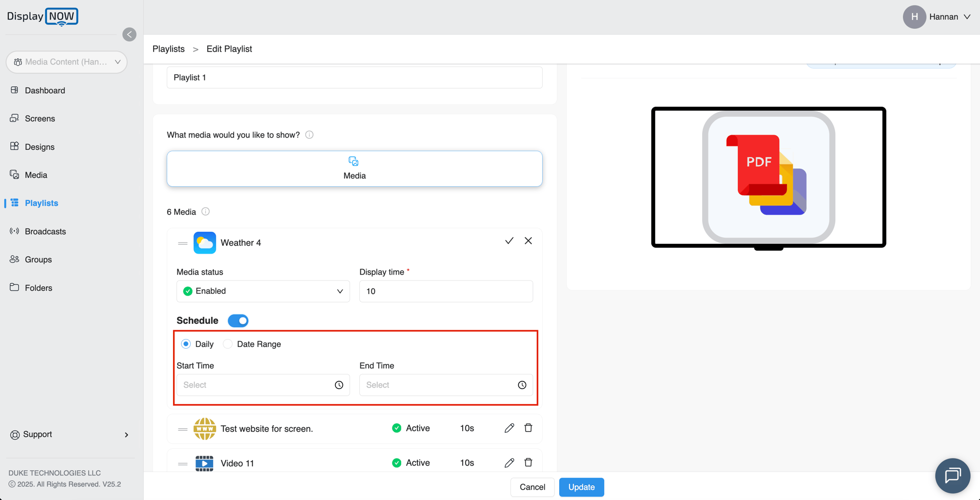Choose the Date Range radio option
Screen dimensions: 980x500
click(228, 344)
